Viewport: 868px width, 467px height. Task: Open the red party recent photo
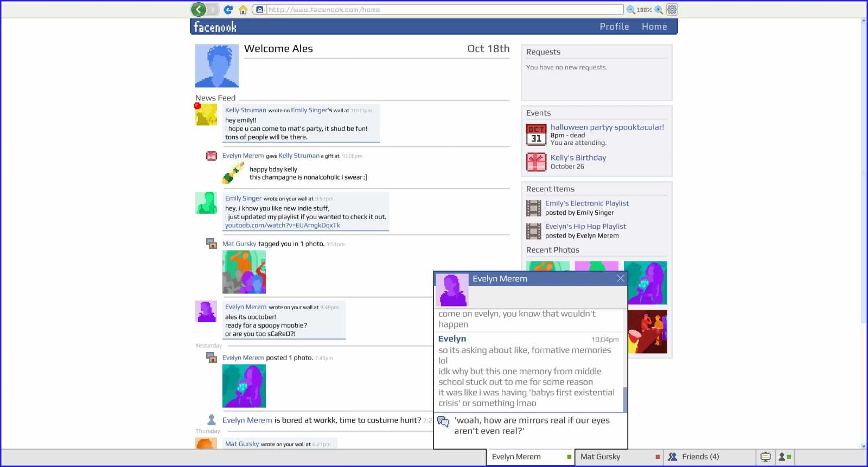click(648, 331)
